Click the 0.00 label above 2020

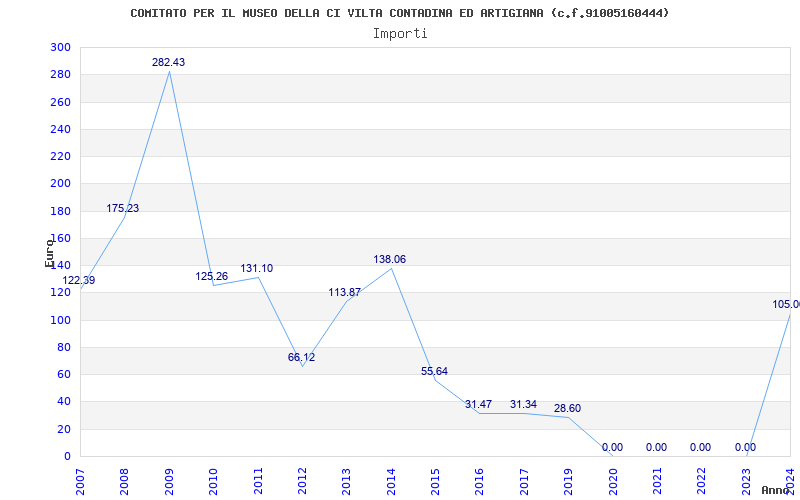click(612, 447)
